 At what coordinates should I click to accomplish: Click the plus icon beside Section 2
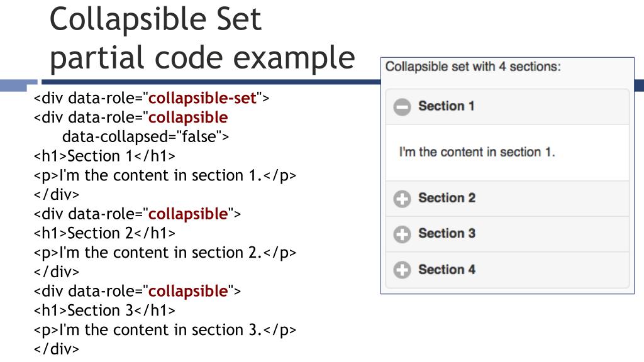click(x=402, y=199)
